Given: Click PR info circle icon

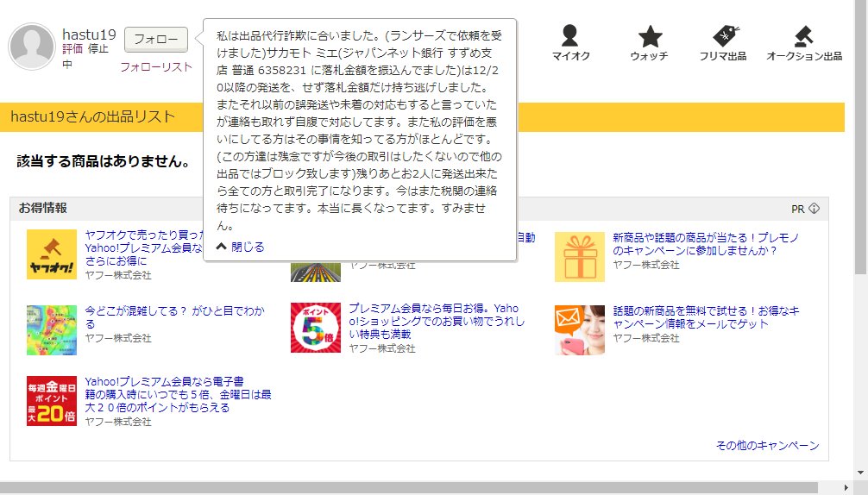Looking at the screenshot, I should tap(814, 209).
